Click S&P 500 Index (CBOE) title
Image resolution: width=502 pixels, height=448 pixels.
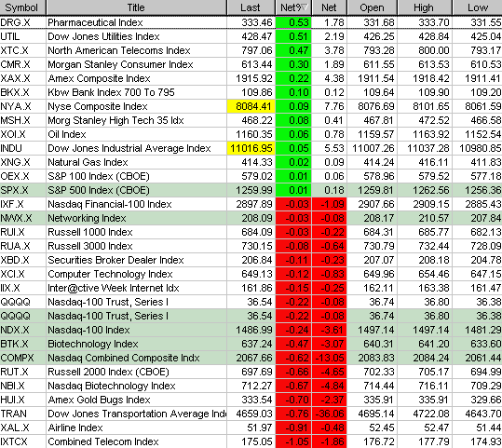coord(99,190)
